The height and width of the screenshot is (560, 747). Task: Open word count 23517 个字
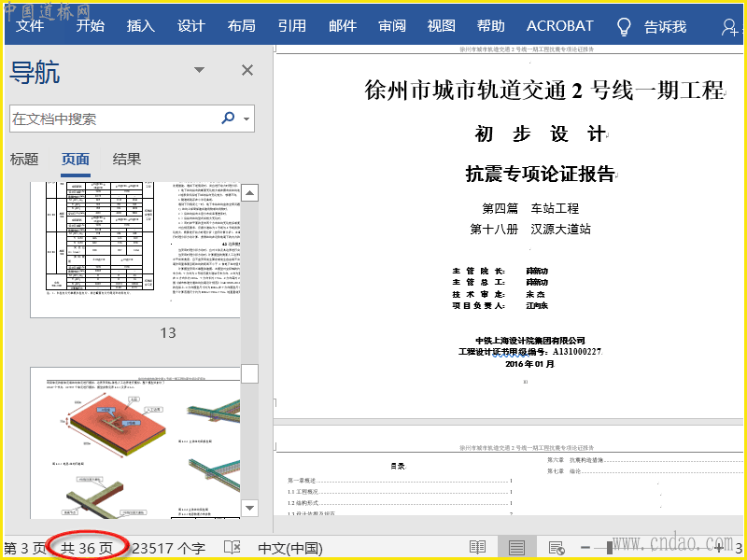169,548
